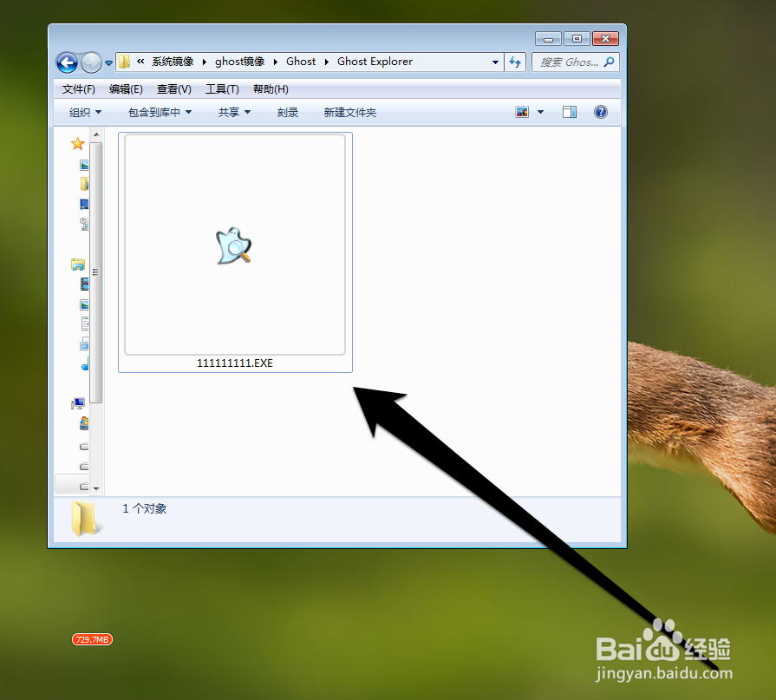Image resolution: width=776 pixels, height=700 pixels.
Task: Navigate to ghost镜像 in the breadcrumb
Action: click(239, 62)
